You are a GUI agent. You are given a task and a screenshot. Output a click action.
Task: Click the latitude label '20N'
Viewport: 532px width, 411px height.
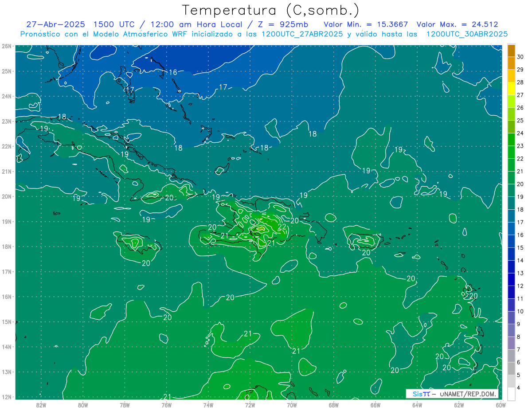coord(6,196)
